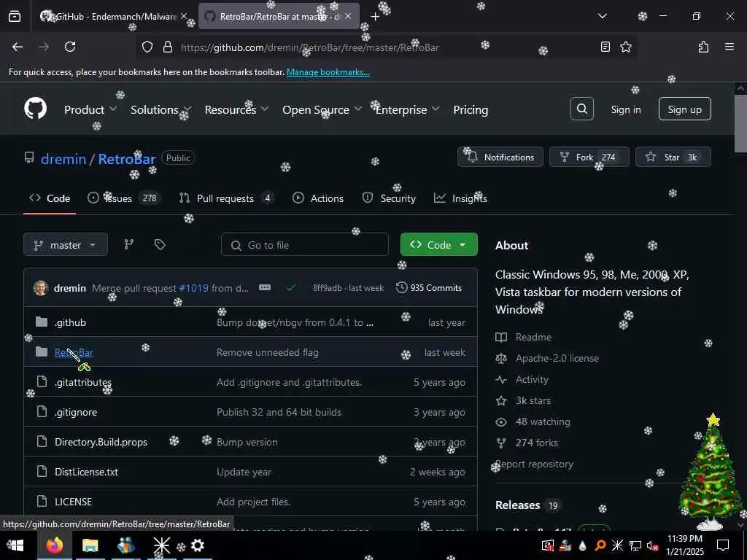View tags icon beside branches icon
Image resolution: width=747 pixels, height=560 pixels.
pyautogui.click(x=160, y=245)
